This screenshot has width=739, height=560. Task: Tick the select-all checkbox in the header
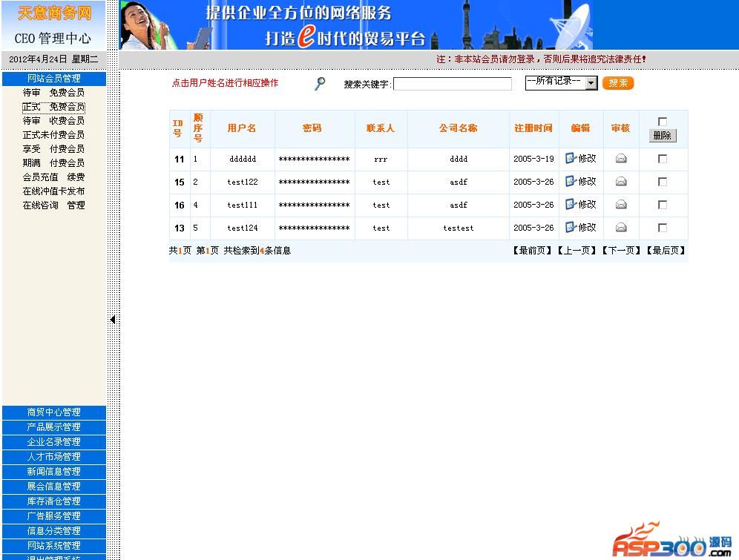(662, 122)
